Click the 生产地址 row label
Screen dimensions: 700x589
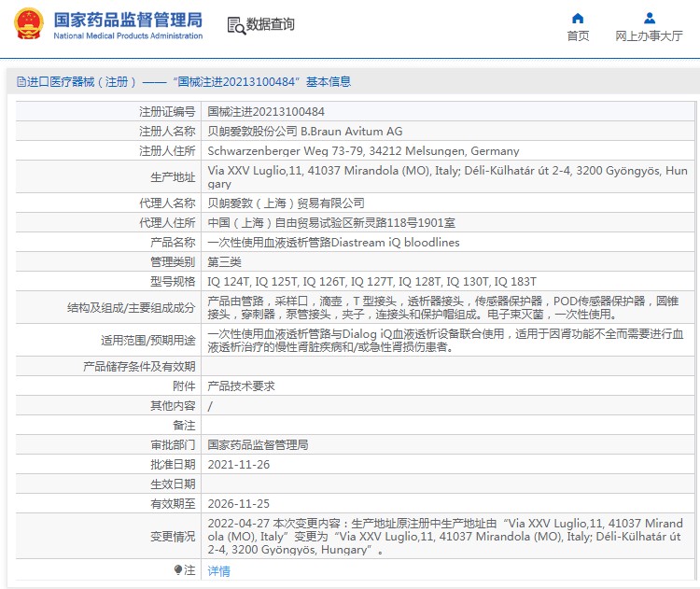coord(173,177)
